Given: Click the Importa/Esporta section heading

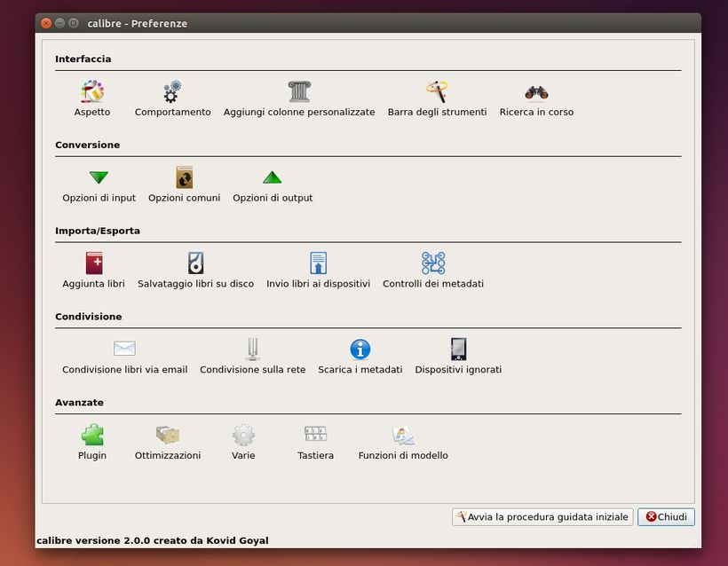Looking at the screenshot, I should coord(98,231).
